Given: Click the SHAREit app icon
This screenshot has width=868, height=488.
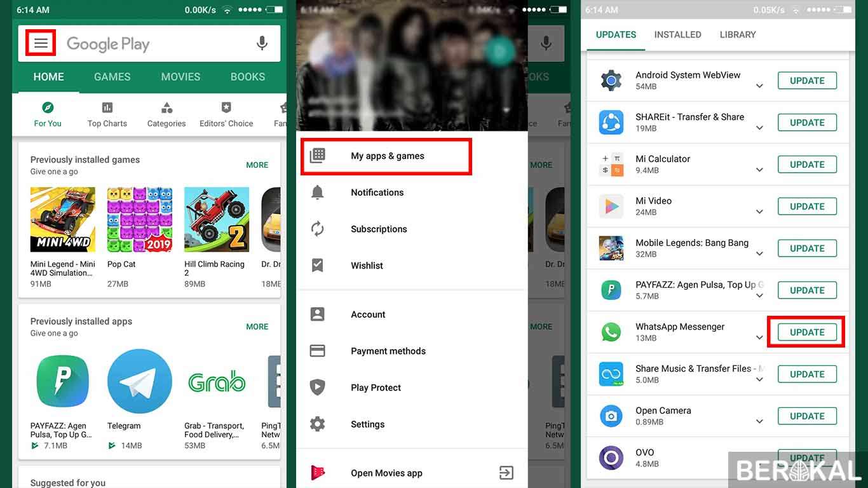Looking at the screenshot, I should point(611,122).
